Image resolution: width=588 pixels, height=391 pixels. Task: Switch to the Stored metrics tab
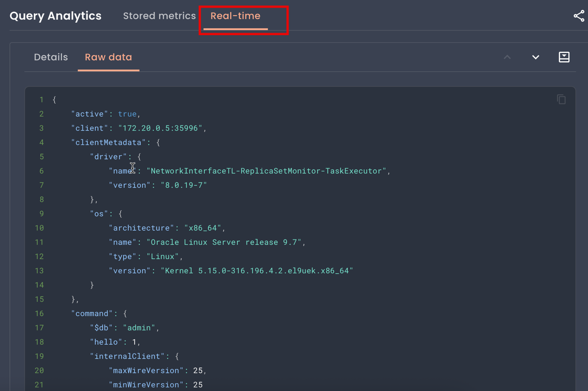point(159,16)
